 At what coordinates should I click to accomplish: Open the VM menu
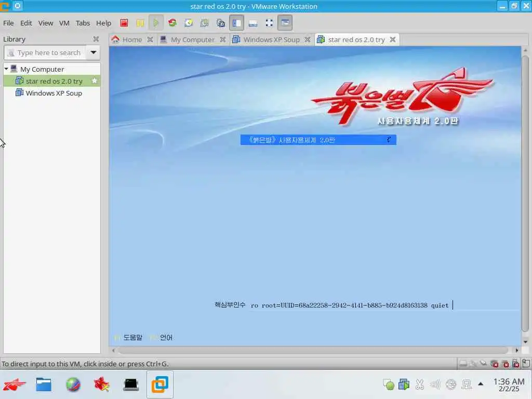(64, 23)
